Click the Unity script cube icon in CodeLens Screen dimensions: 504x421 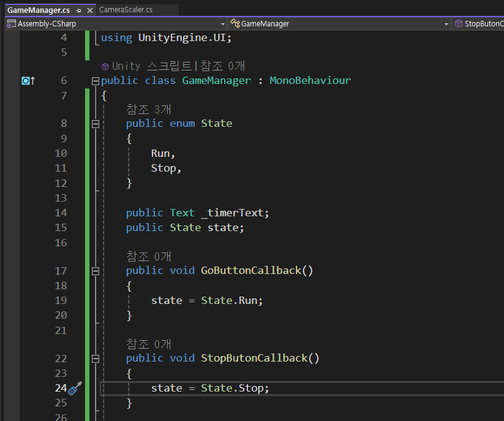pyautogui.click(x=105, y=67)
